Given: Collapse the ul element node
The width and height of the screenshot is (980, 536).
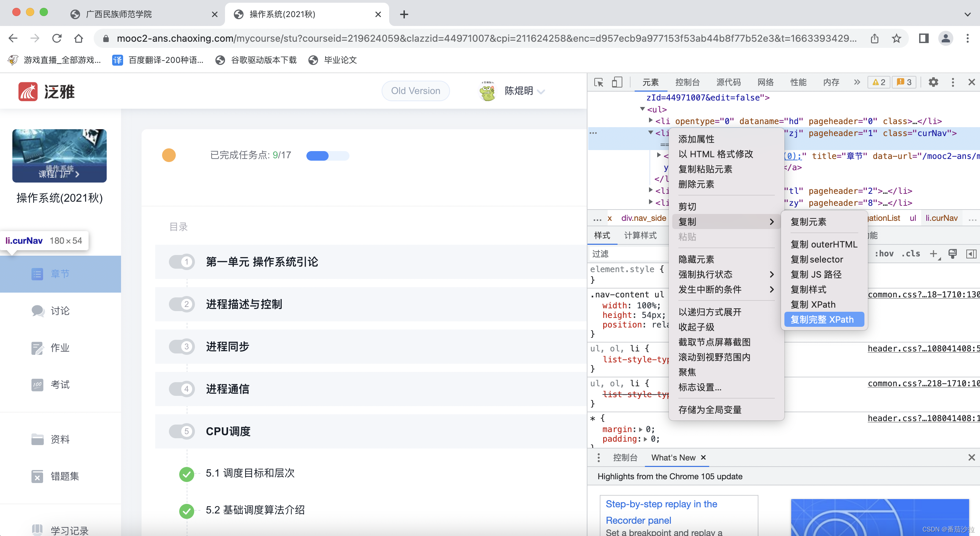Looking at the screenshot, I should [x=643, y=109].
